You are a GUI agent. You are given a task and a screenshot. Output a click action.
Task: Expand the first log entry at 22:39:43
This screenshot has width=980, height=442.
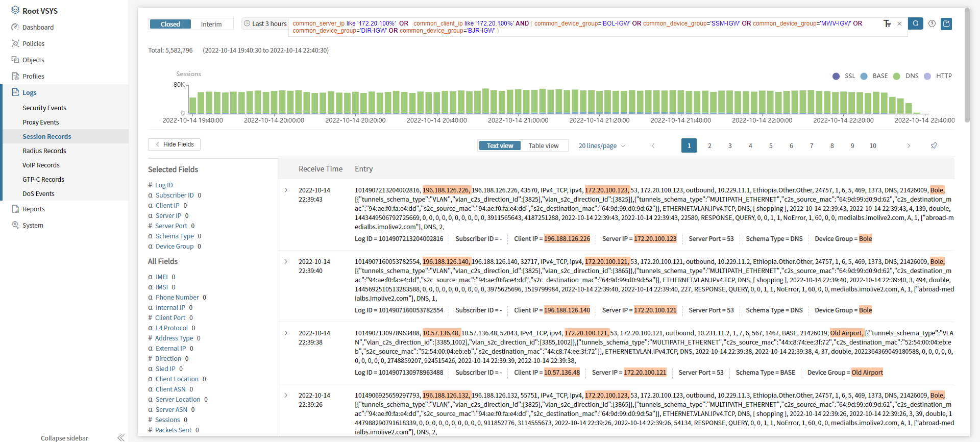(286, 190)
